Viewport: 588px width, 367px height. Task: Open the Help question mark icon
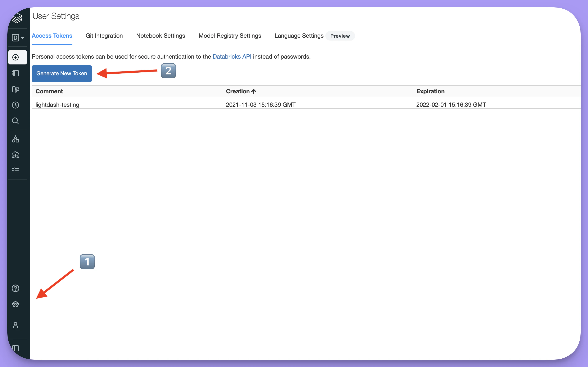pyautogui.click(x=16, y=288)
